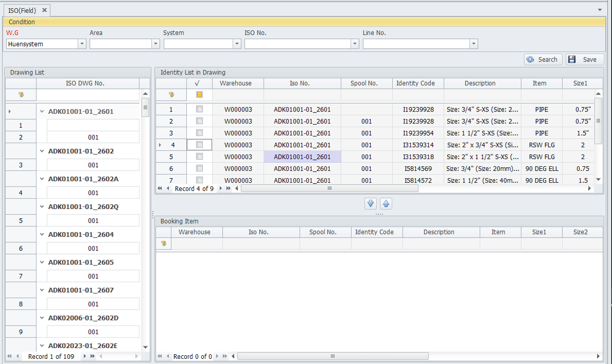This screenshot has height=364, width=612.
Task: Open the W.G Huensystem dropdown
Action: coord(82,44)
